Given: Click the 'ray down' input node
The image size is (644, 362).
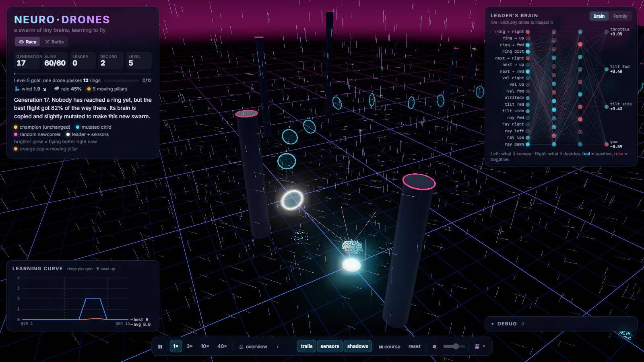Looking at the screenshot, I should pos(528,144).
